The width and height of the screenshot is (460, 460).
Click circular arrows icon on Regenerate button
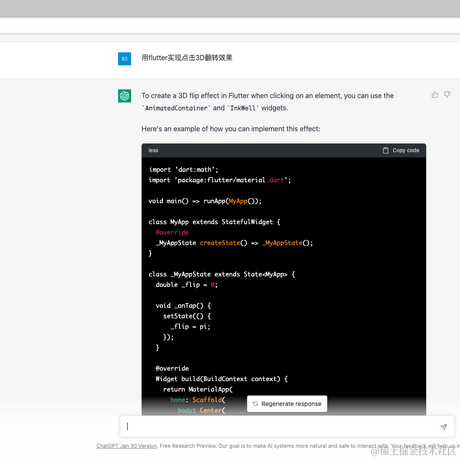point(255,404)
